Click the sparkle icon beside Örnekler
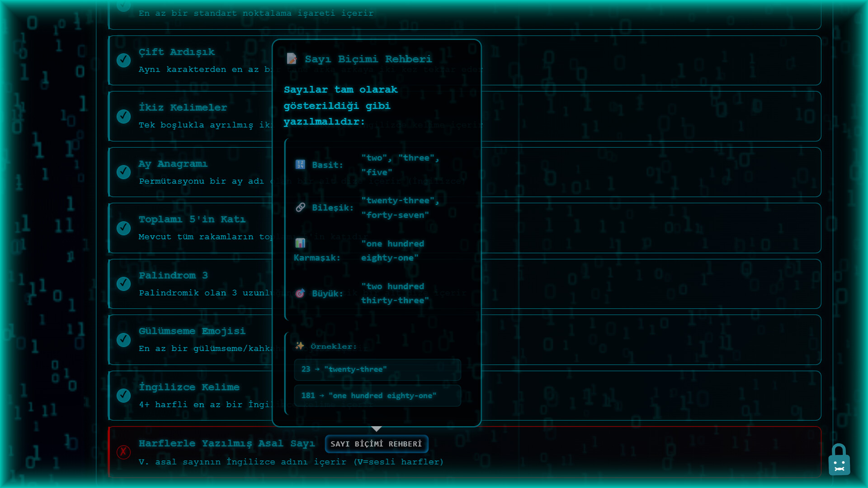The width and height of the screenshot is (868, 488). (299, 346)
